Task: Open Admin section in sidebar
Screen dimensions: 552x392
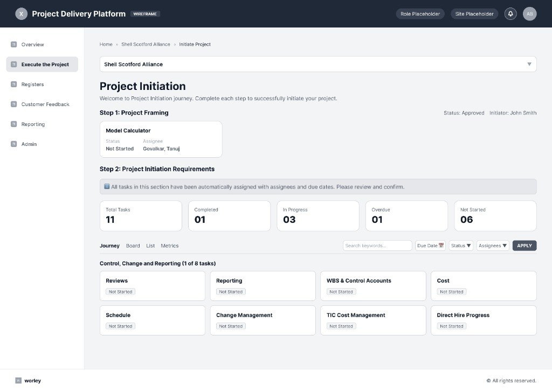Action: tap(42, 144)
